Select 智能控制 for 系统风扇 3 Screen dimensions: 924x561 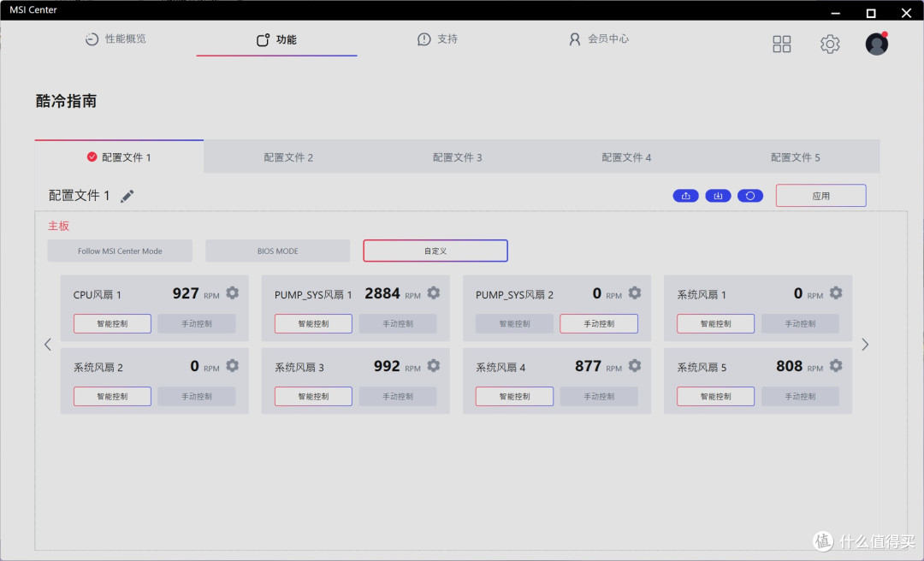click(313, 396)
